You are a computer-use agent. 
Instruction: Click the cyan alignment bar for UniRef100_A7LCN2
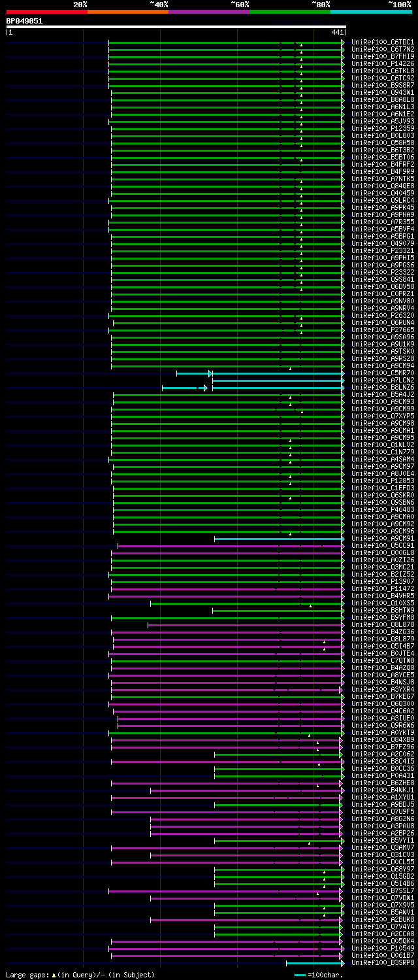click(278, 380)
